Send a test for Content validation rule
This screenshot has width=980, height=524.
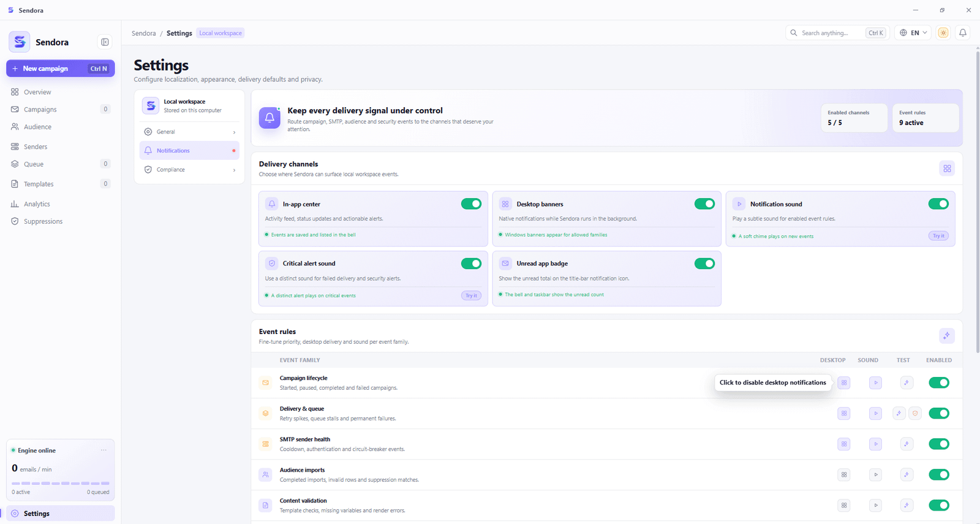point(907,505)
